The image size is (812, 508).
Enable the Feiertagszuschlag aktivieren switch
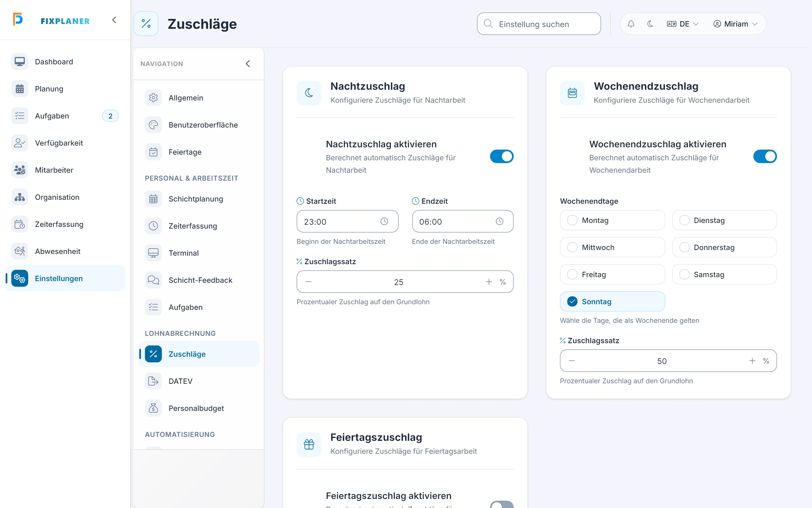tap(502, 505)
